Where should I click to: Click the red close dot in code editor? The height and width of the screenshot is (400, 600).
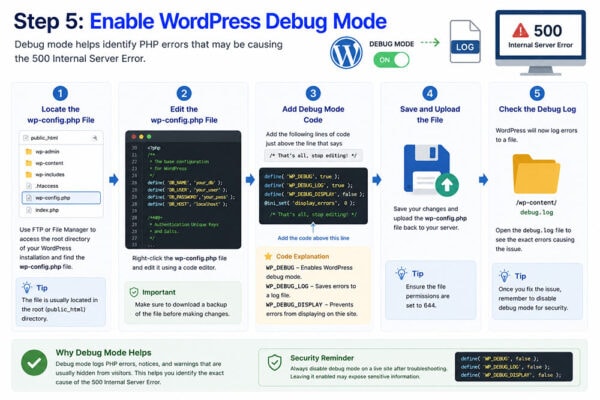pyautogui.click(x=134, y=137)
